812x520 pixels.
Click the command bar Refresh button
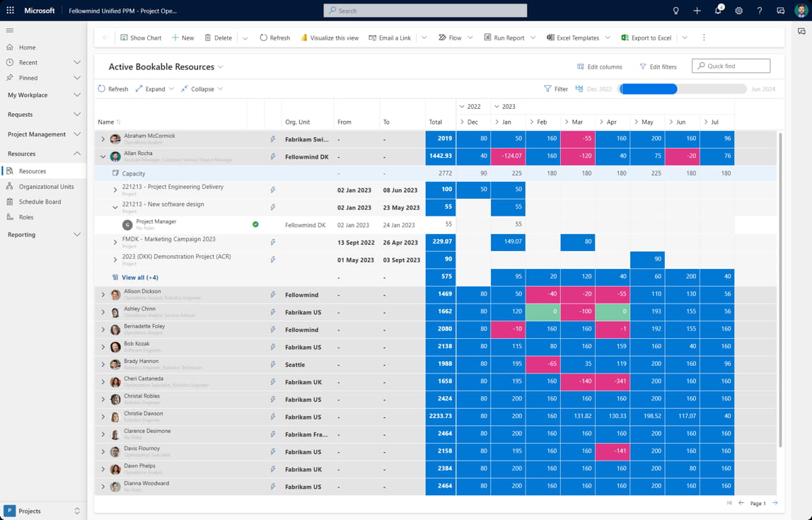(274, 37)
